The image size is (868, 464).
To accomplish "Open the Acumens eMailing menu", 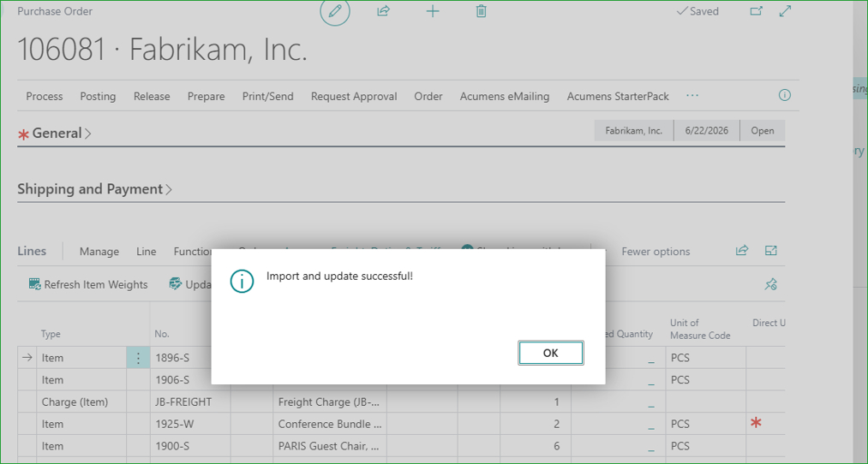I will [x=505, y=96].
